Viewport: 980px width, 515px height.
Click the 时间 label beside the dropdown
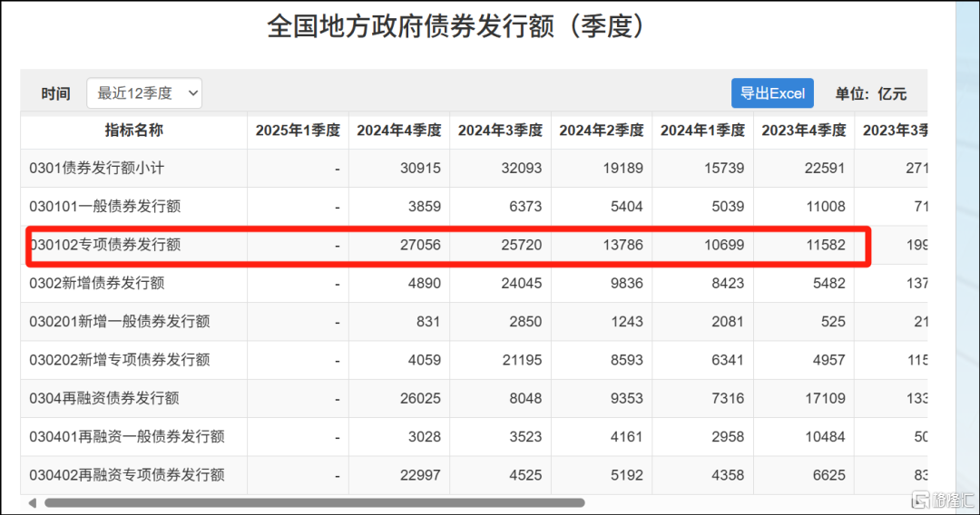pyautogui.click(x=55, y=94)
